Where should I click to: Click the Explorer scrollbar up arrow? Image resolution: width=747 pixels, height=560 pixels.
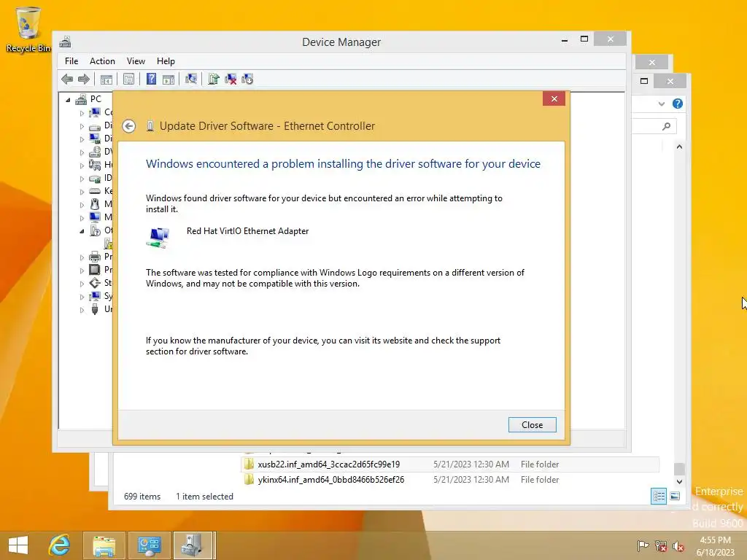click(x=679, y=147)
